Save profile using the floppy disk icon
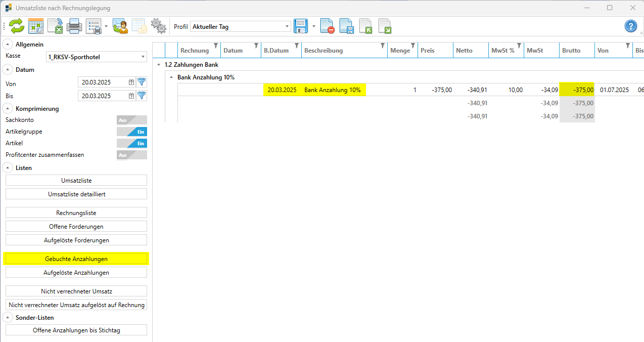The width and height of the screenshot is (644, 342). (301, 26)
